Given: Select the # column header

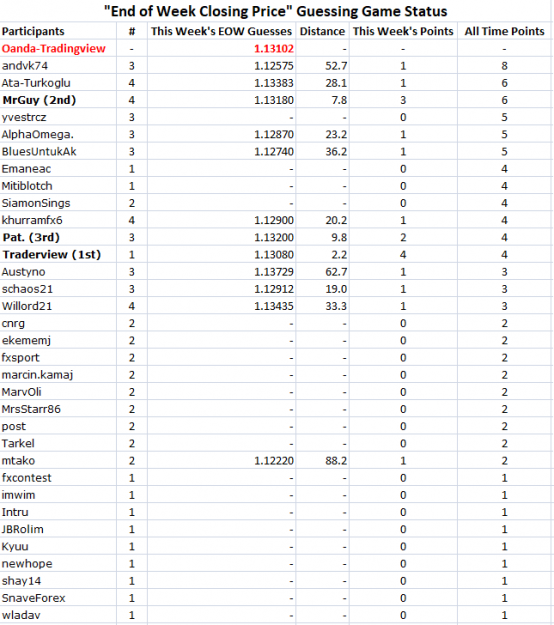Looking at the screenshot, I should 132,31.
